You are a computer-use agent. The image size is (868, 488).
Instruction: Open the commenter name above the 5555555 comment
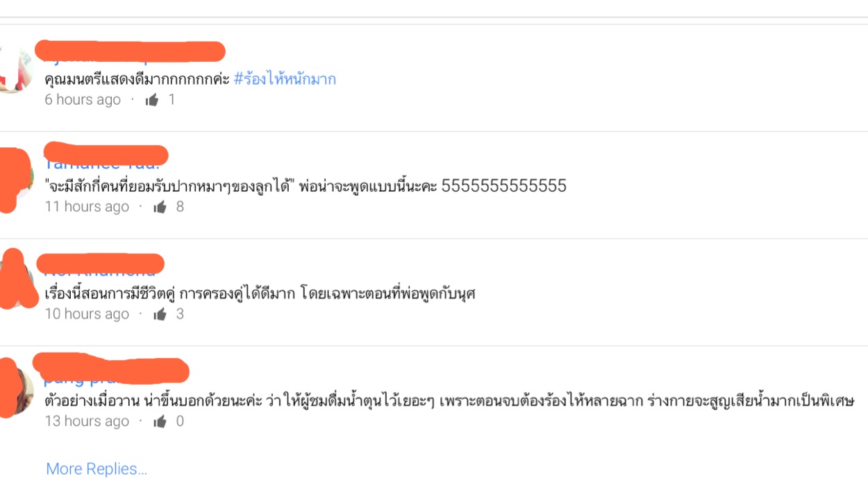(x=106, y=158)
